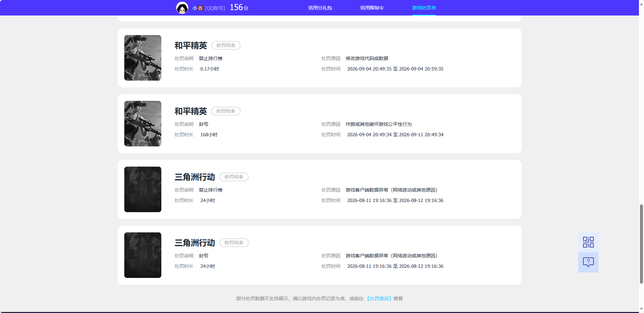Viewport: 644px width, 313px height.
Task: Click 三角洲行动 thumbnail of 禁止排行榜 penalty
Action: point(143,189)
